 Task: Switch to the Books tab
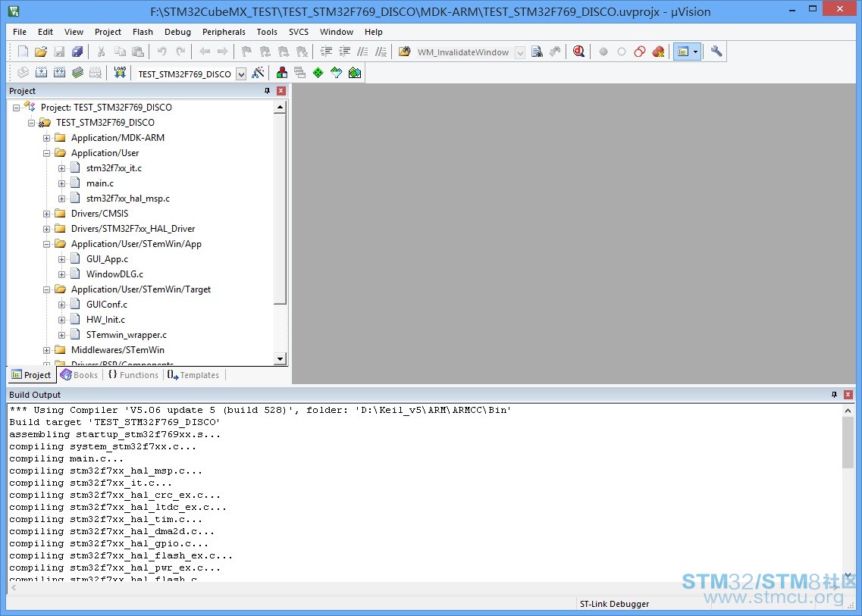click(x=80, y=375)
